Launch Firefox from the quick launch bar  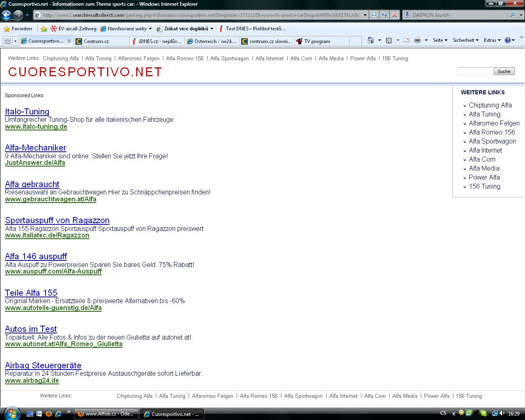49,414
